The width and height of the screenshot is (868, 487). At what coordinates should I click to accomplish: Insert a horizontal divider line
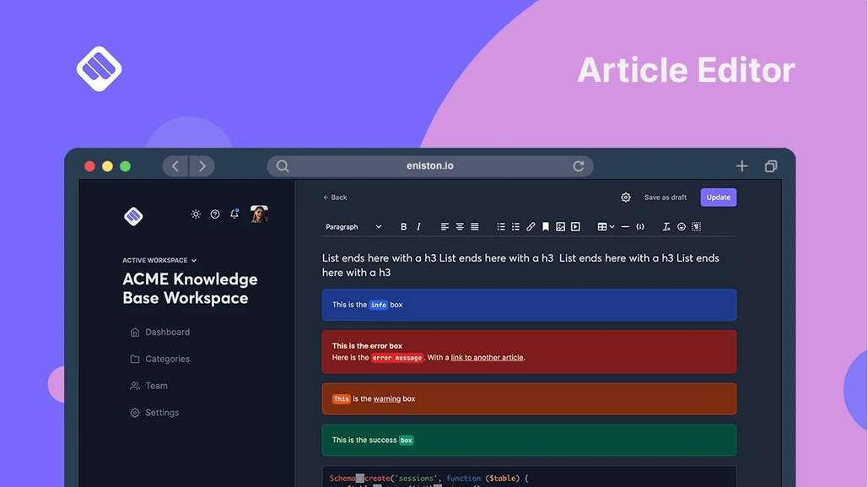626,226
